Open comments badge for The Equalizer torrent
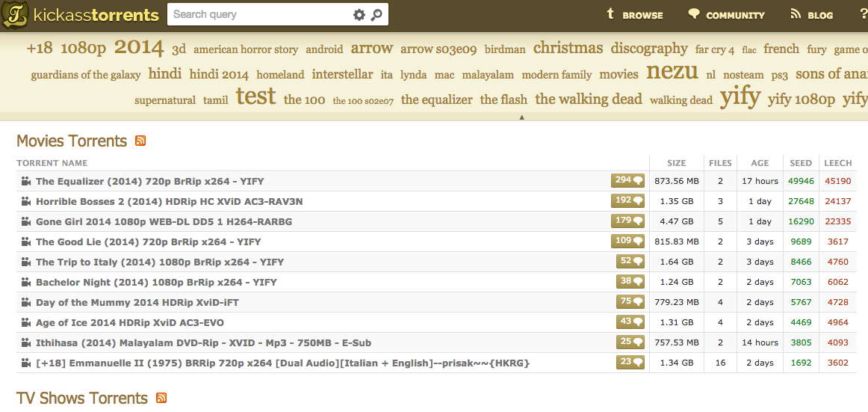Viewport: 868px width, 412px height. (x=627, y=180)
